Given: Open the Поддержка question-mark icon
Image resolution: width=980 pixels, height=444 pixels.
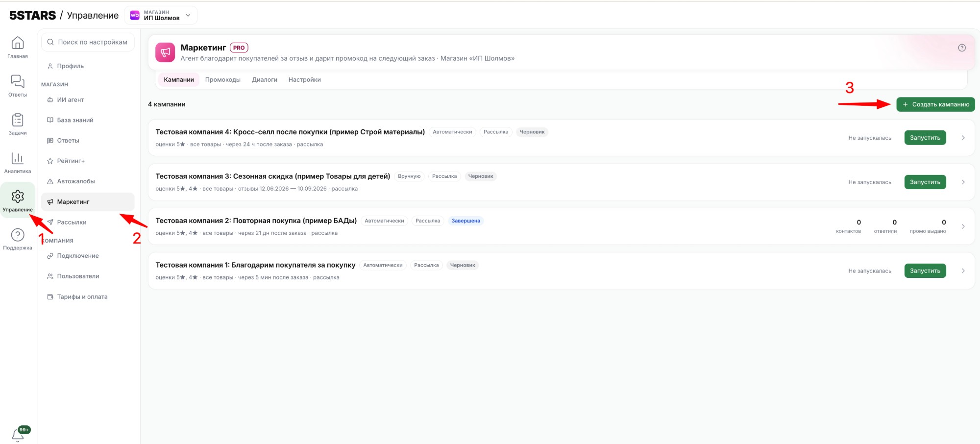Looking at the screenshot, I should (18, 239).
